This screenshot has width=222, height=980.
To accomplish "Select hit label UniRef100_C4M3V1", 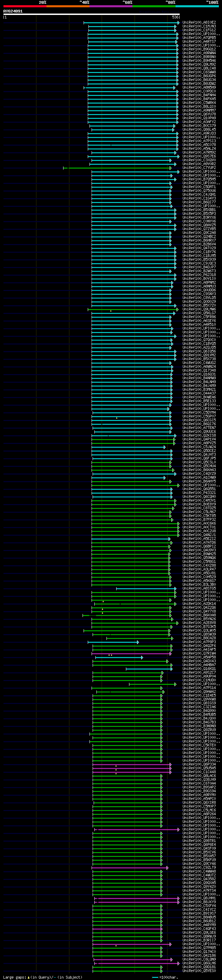I will (x=199, y=500).
